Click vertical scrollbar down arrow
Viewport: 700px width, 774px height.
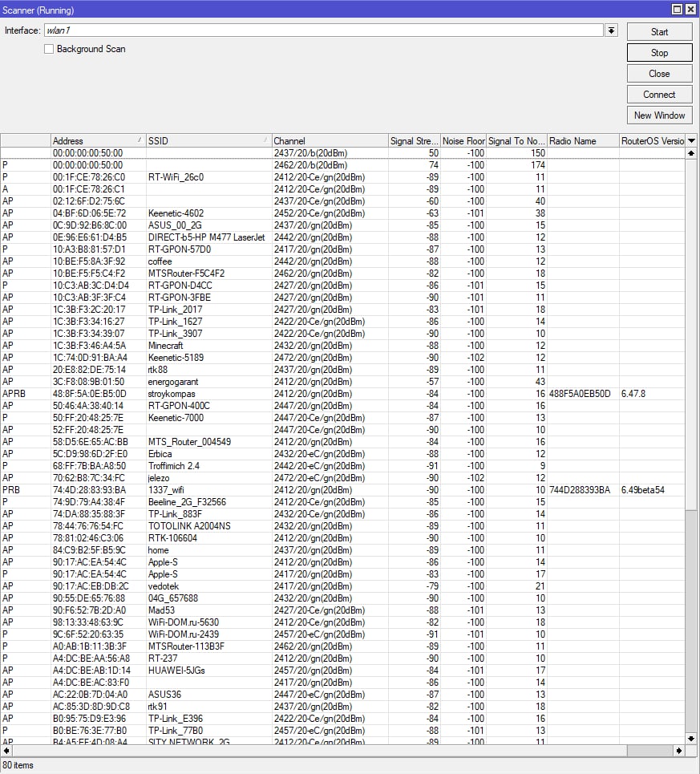(x=691, y=739)
